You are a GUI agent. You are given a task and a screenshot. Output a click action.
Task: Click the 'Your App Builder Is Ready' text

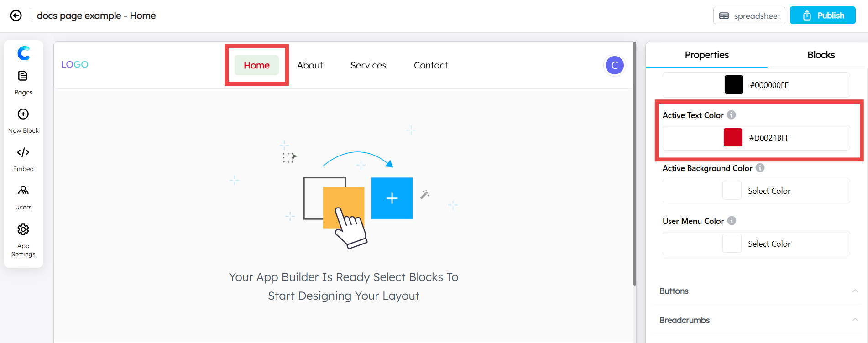(x=344, y=286)
